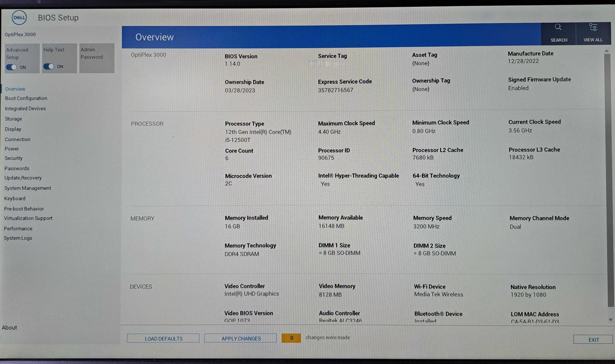Go to Storage settings
615x364 pixels.
pos(14,119)
